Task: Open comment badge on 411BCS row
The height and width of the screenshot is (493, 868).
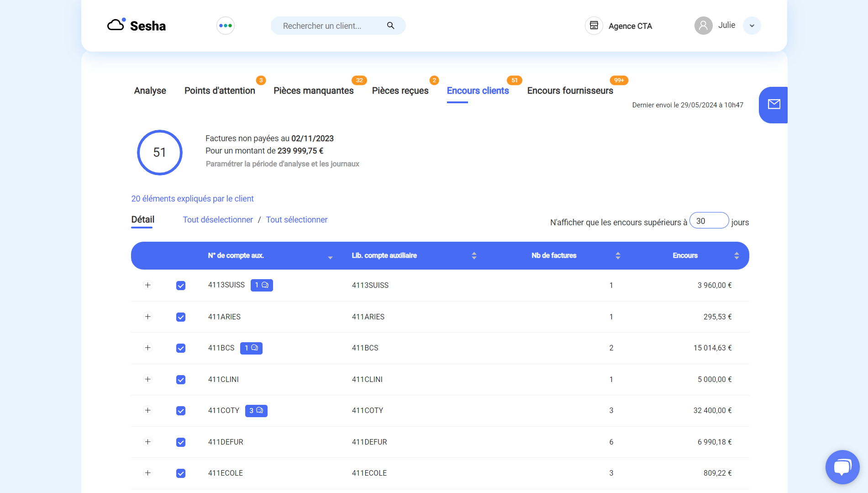Action: (x=251, y=348)
